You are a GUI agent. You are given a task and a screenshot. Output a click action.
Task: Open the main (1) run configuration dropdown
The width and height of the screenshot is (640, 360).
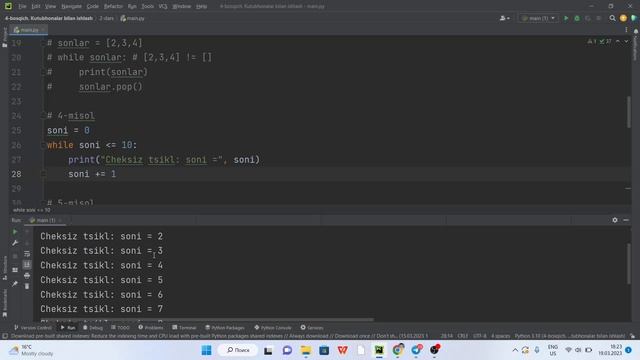point(539,18)
